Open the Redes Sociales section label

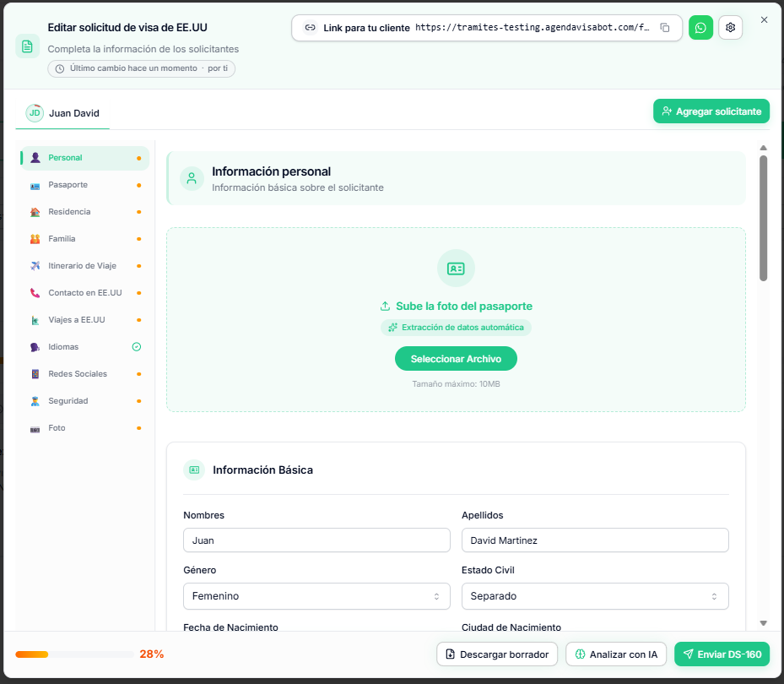(78, 374)
